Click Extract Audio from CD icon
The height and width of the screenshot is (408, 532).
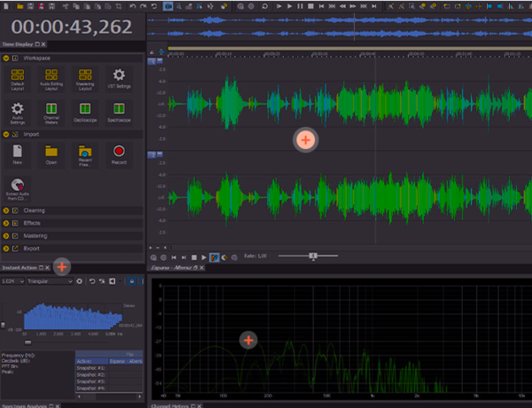(x=18, y=186)
